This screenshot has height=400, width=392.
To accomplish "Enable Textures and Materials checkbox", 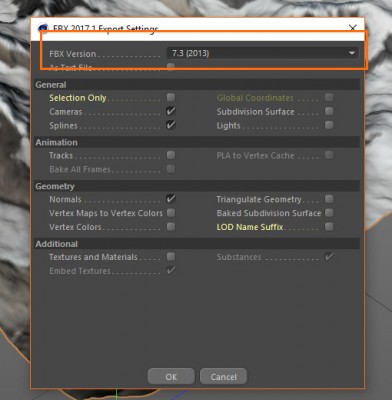I will pos(171,257).
